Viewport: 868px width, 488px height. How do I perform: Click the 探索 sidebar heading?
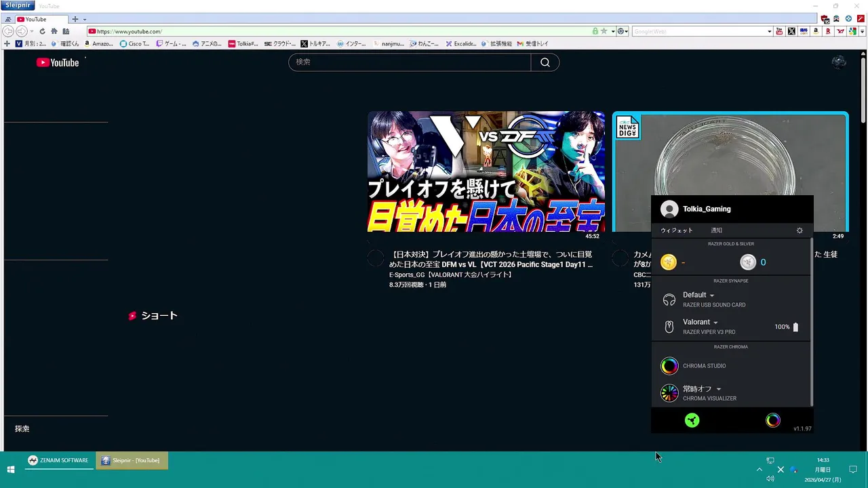tap(22, 429)
